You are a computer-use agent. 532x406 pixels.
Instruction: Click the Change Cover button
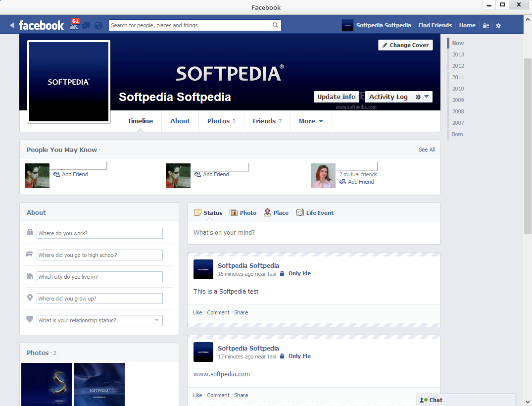[405, 45]
